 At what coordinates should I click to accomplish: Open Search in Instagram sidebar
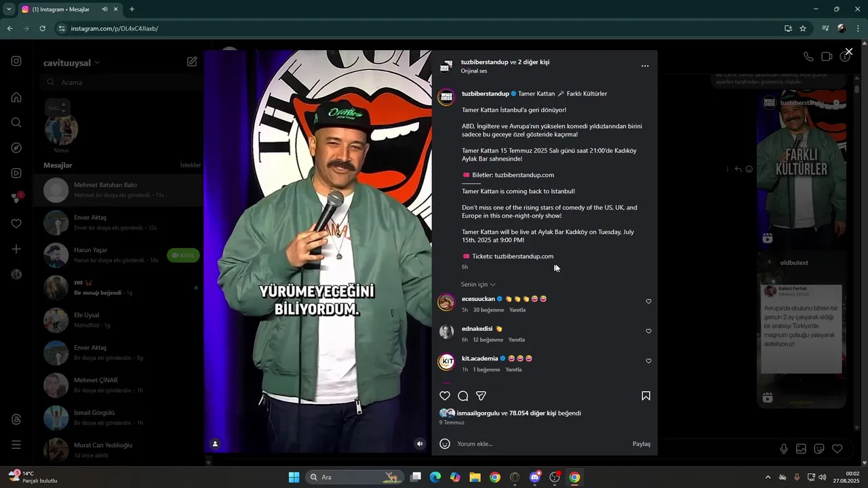[16, 123]
